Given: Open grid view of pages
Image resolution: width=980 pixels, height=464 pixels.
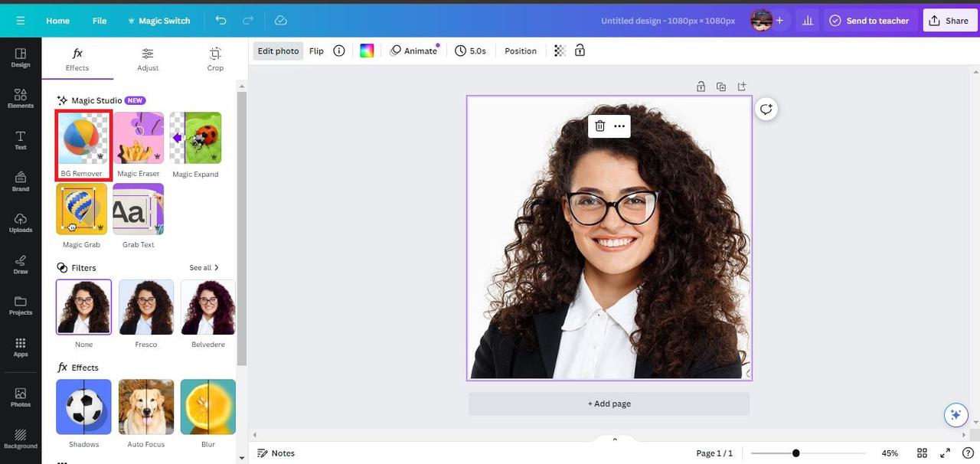Looking at the screenshot, I should pos(923,453).
